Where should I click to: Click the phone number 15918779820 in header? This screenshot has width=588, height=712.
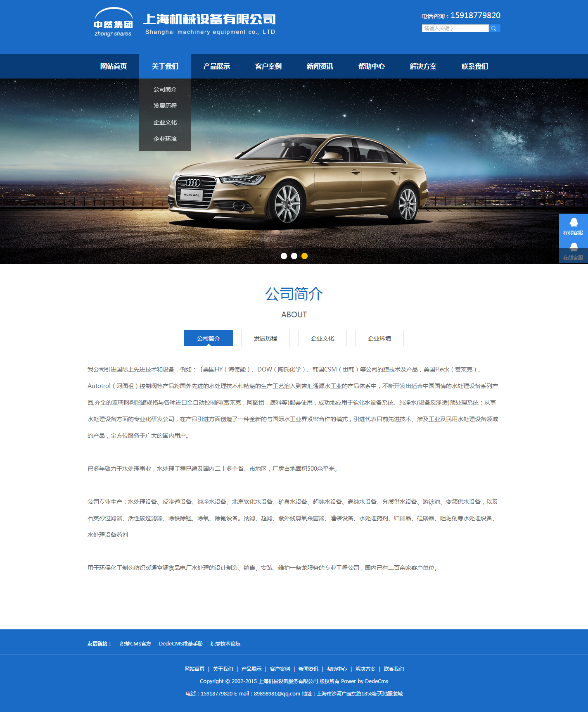coord(475,15)
